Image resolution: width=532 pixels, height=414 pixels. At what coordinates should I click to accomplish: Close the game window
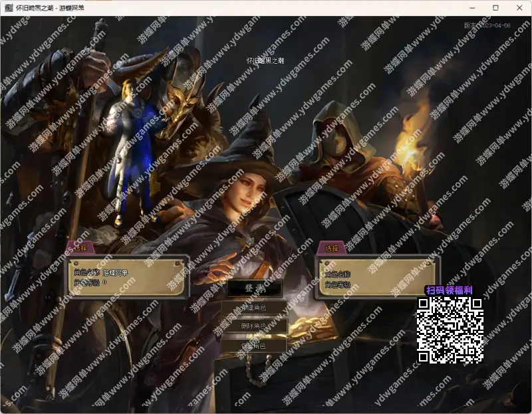point(519,8)
